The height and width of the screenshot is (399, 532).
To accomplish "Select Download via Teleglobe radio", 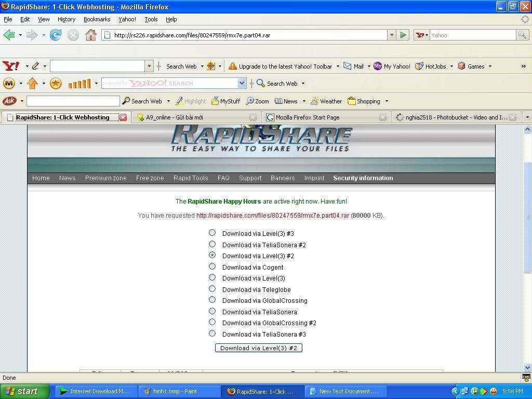I will pos(212,289).
